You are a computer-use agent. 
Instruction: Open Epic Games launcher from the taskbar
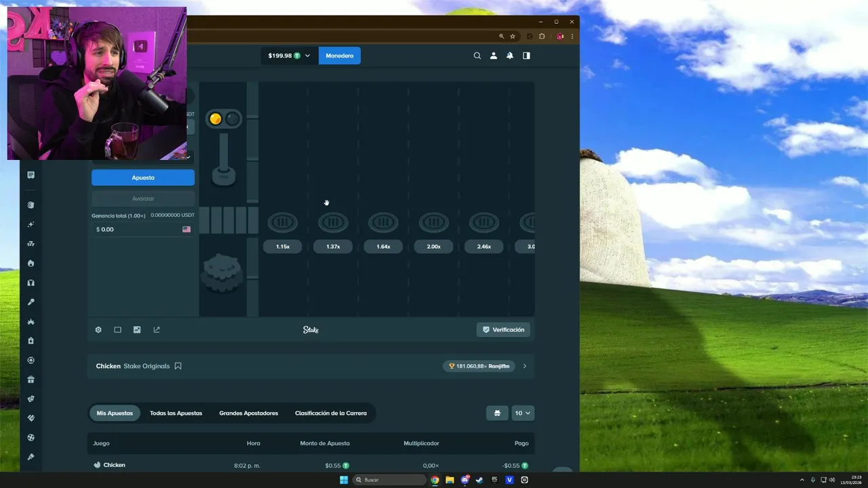(x=494, y=480)
